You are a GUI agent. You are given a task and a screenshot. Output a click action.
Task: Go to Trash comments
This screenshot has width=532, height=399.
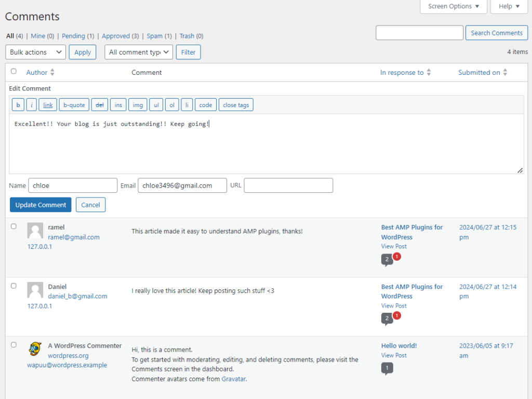[187, 36]
